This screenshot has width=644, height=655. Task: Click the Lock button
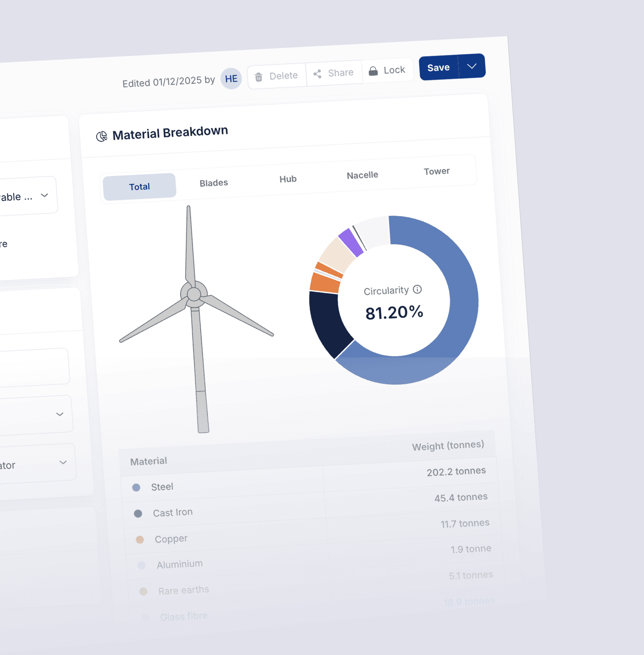[387, 70]
